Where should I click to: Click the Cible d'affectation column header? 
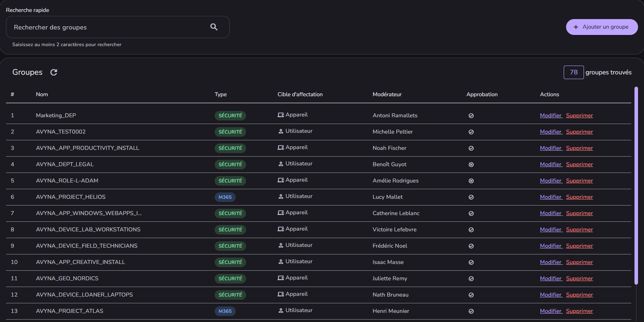(x=300, y=95)
